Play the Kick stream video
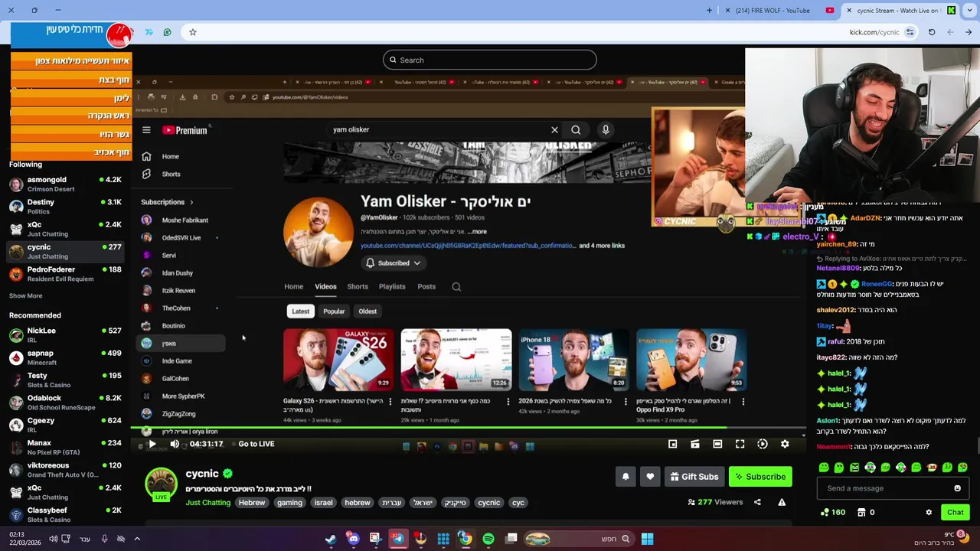The height and width of the screenshot is (551, 980). pos(152,444)
